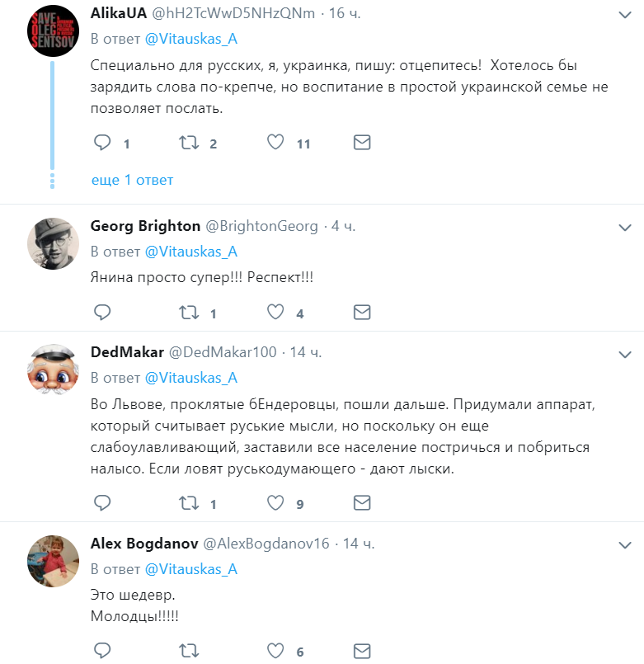This screenshot has width=644, height=664.
Task: Open Georg Brighton's profile name
Action: (145, 226)
